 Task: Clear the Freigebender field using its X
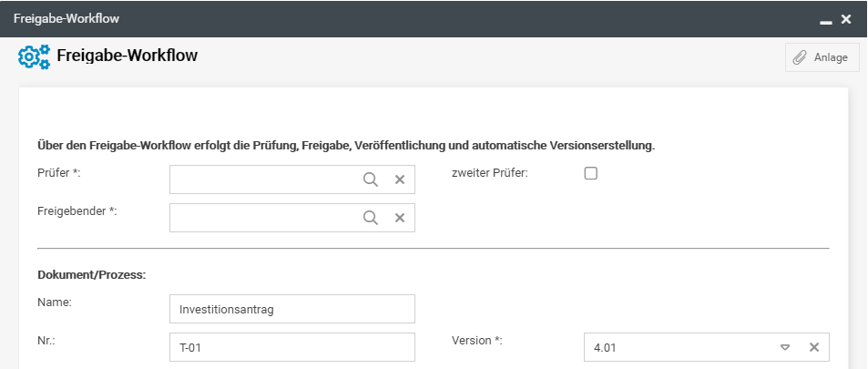point(399,218)
